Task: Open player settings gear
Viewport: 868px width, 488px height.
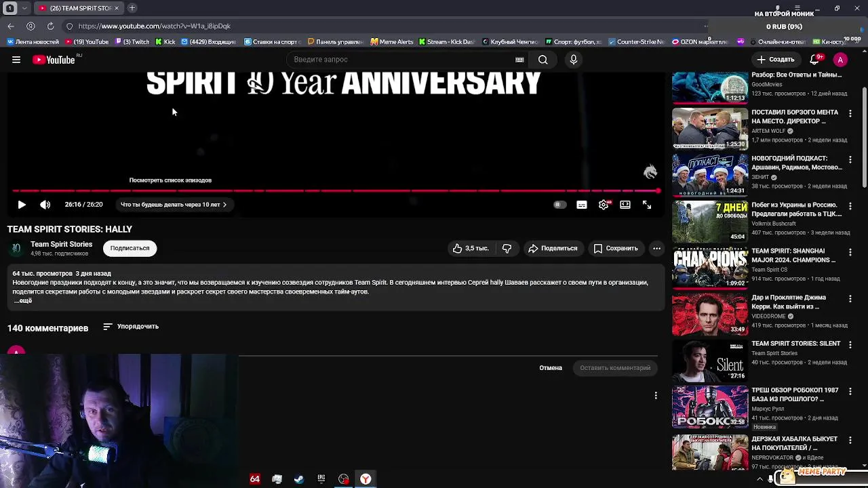Action: pos(604,205)
